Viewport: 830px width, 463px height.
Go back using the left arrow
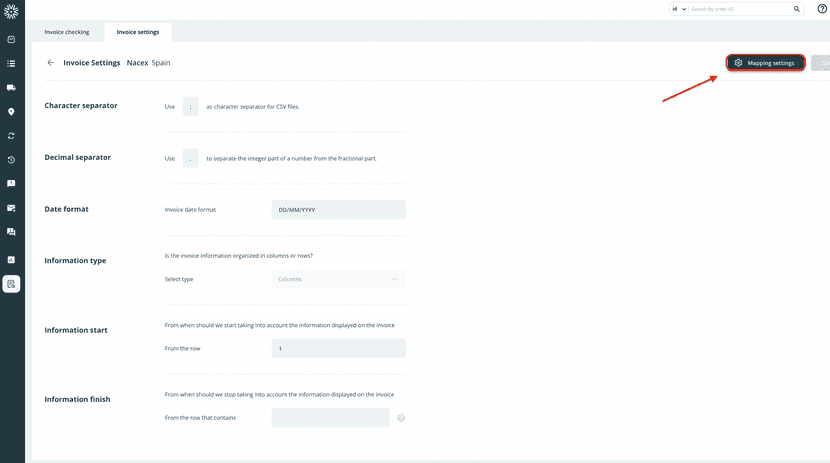coord(51,62)
